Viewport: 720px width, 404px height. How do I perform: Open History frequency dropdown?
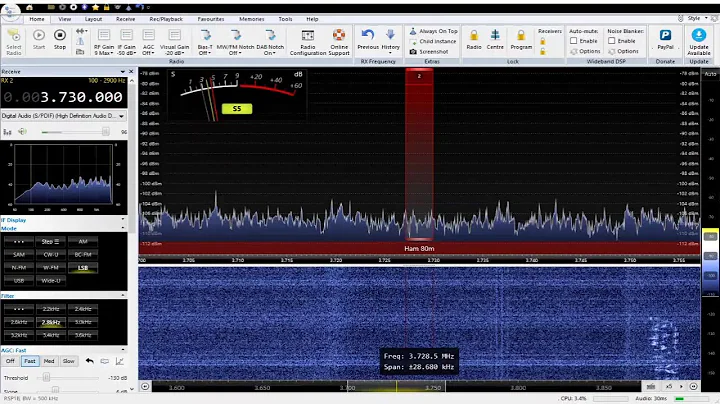coord(390,41)
